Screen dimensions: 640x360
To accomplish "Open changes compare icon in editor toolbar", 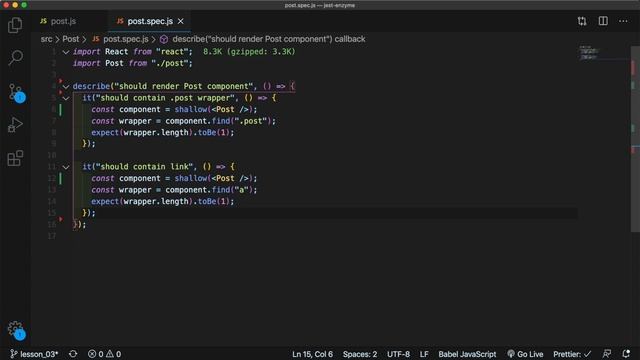I will pyautogui.click(x=582, y=21).
